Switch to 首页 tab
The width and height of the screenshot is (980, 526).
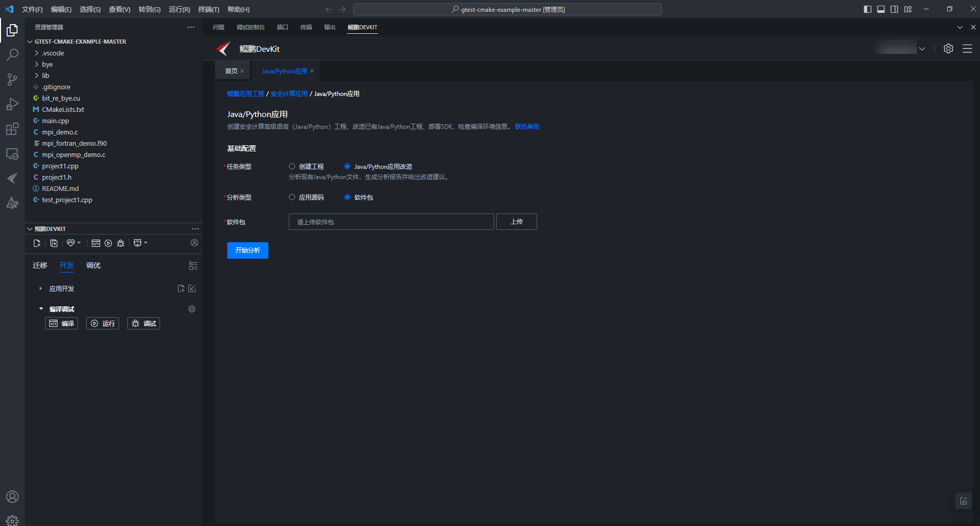(231, 71)
